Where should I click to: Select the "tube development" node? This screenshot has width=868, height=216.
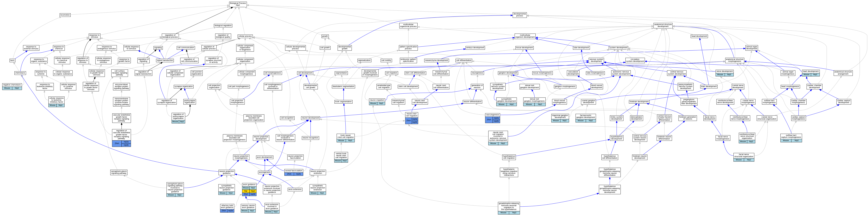[581, 48]
